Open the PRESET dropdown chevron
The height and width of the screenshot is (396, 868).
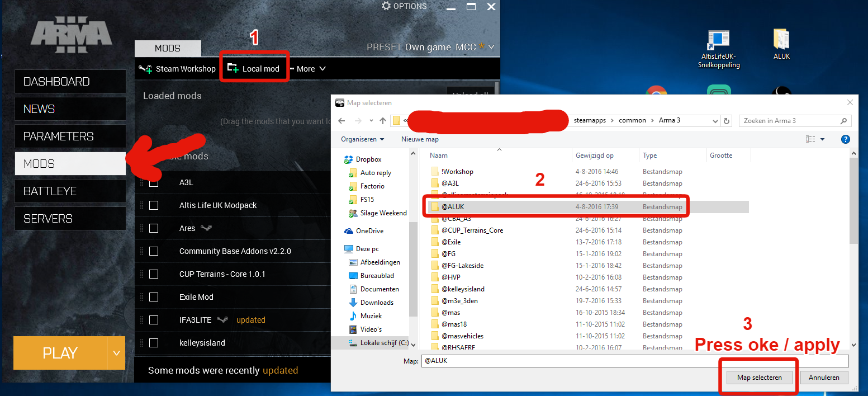point(491,47)
